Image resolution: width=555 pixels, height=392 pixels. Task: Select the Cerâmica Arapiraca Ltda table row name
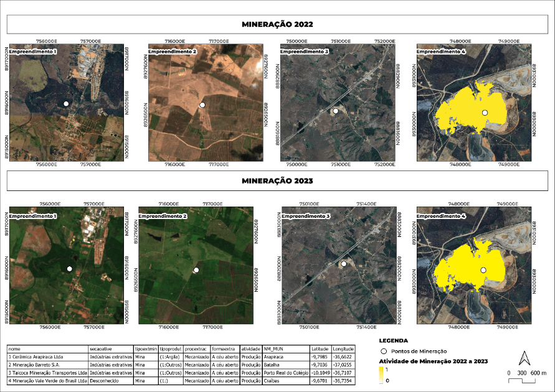(x=36, y=357)
